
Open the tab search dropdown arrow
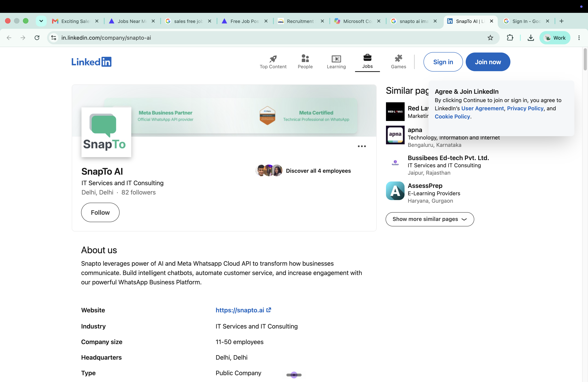click(41, 21)
